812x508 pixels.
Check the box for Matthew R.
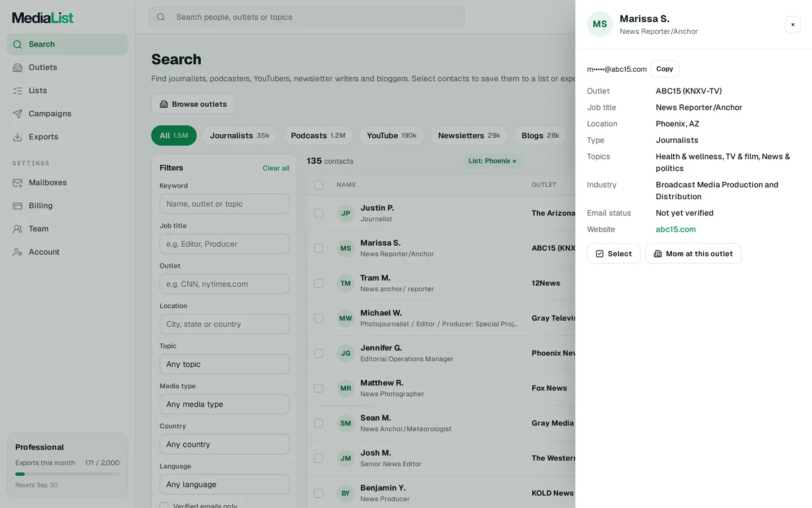(319, 388)
